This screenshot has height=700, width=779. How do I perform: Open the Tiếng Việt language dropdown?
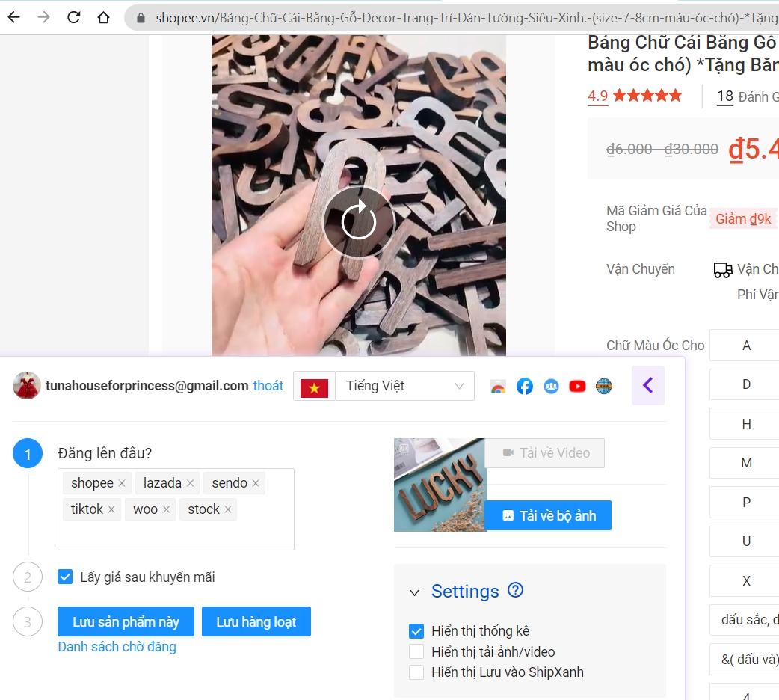pos(404,386)
